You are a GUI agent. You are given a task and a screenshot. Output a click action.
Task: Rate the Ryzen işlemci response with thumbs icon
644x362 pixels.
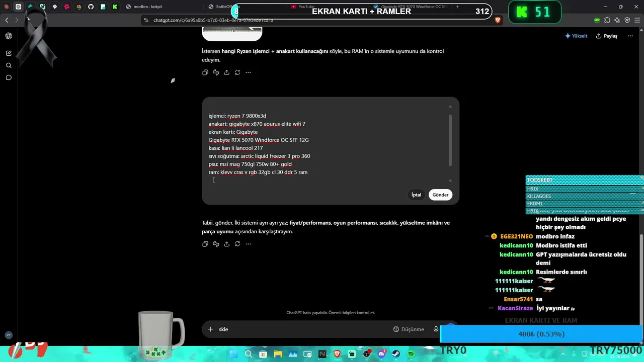tap(216, 72)
